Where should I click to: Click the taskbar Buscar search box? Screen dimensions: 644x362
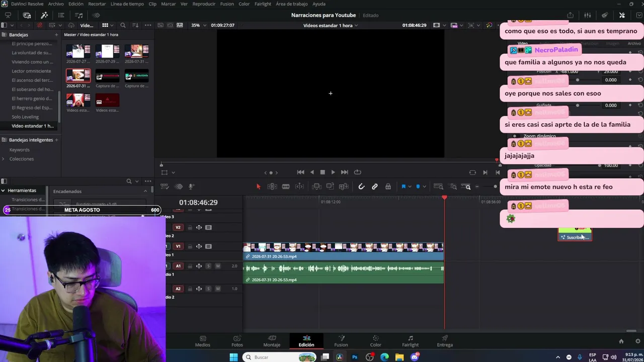(280, 357)
